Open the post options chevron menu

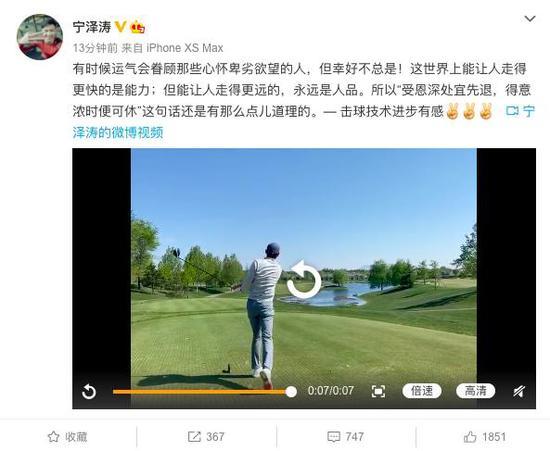pyautogui.click(x=530, y=18)
